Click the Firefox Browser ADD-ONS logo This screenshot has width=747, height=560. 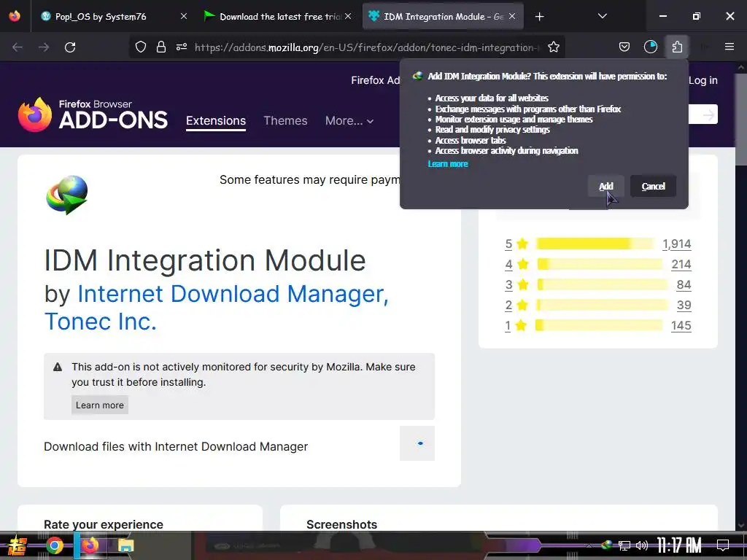(x=93, y=114)
